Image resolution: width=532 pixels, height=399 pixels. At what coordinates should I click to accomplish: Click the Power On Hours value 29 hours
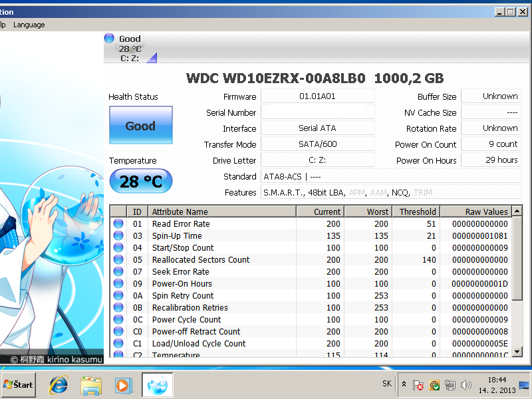[491, 160]
